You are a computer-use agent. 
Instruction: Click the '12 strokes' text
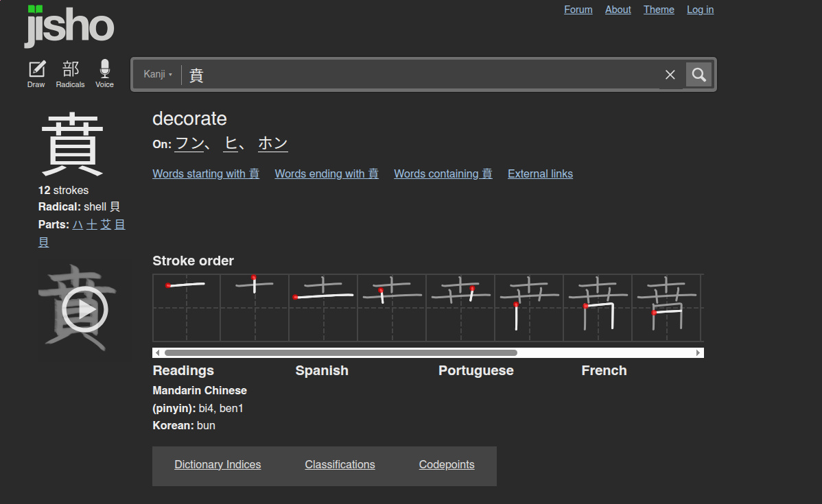click(63, 190)
